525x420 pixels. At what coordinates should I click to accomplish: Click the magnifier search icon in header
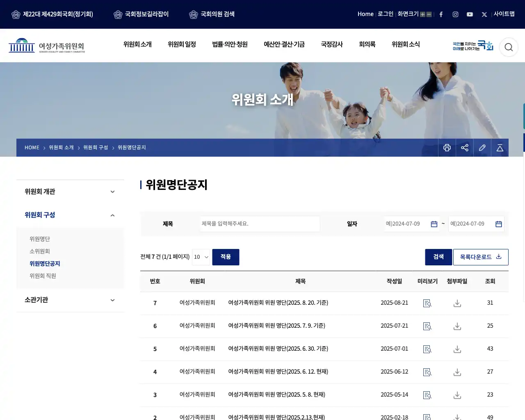coord(509,47)
